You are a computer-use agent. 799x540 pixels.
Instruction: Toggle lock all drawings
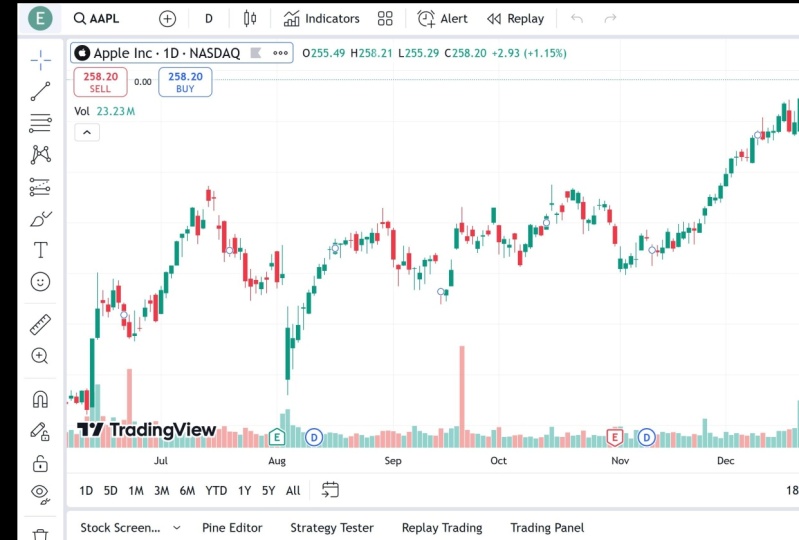click(40, 463)
